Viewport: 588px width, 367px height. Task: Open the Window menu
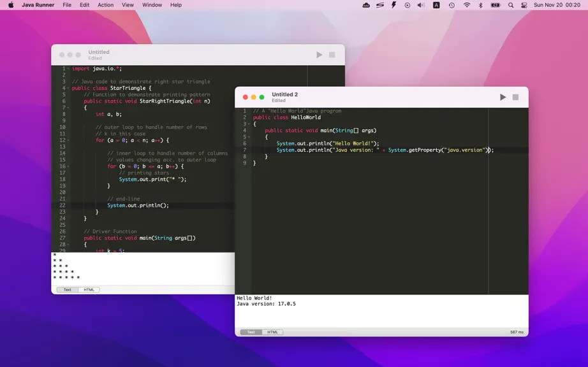pos(152,5)
